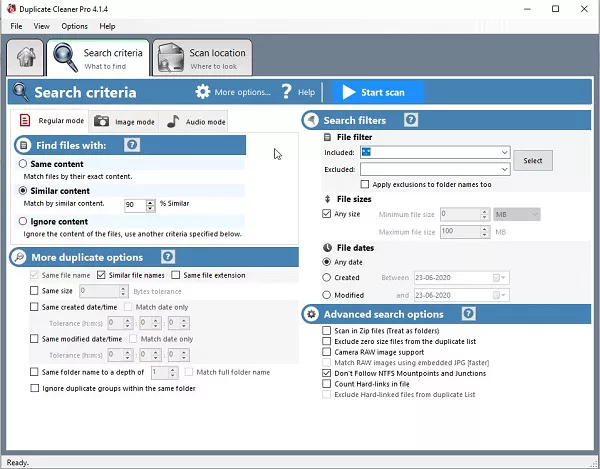Select the Same content radio button
This screenshot has height=469, width=600.
click(24, 163)
